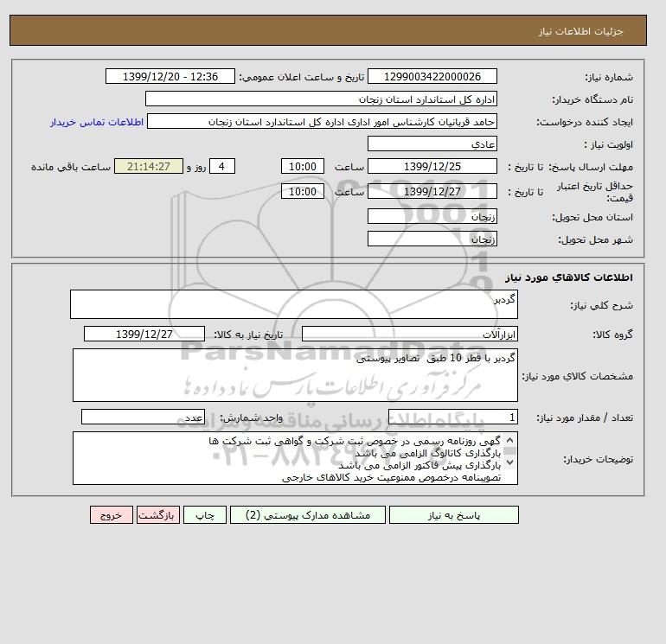Click goods group field ابزارآلات
Viewport: 666px width, 644px height.
[409, 334]
